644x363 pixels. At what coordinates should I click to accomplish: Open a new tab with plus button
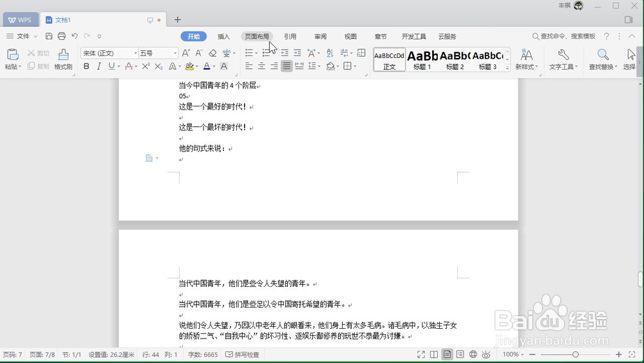pyautogui.click(x=178, y=20)
